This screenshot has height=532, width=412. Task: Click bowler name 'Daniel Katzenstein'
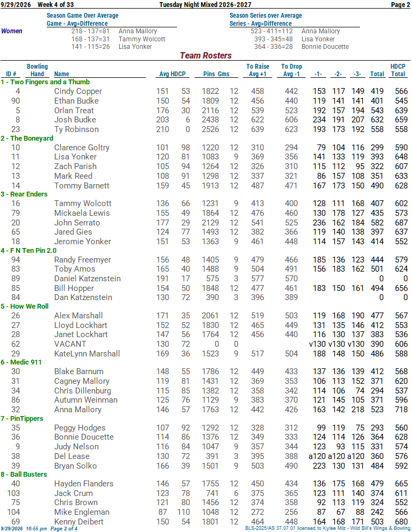pyautogui.click(x=87, y=279)
